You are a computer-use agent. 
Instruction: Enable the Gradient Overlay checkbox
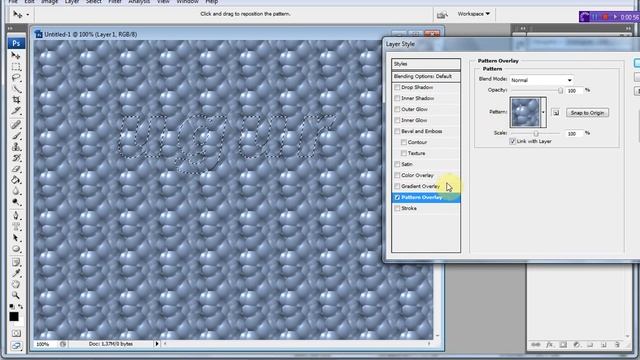coord(397,186)
